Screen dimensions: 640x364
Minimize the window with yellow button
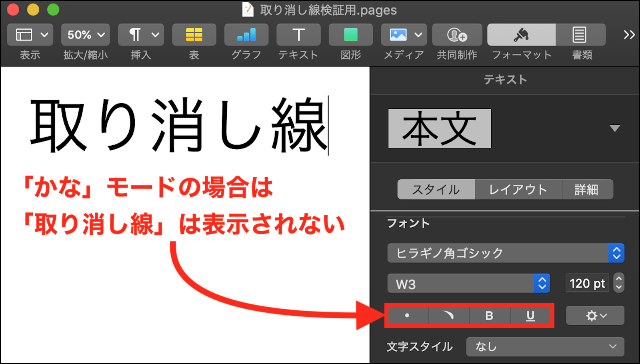(33, 10)
